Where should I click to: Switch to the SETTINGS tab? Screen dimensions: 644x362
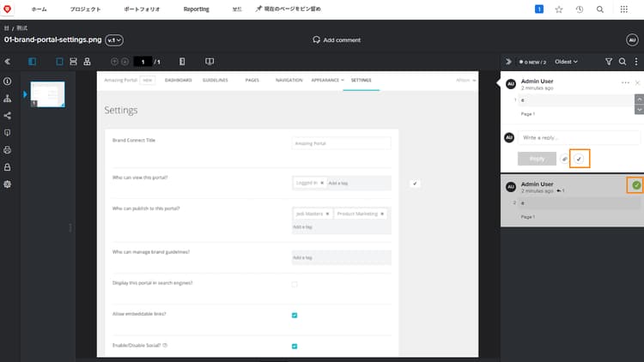(x=361, y=80)
